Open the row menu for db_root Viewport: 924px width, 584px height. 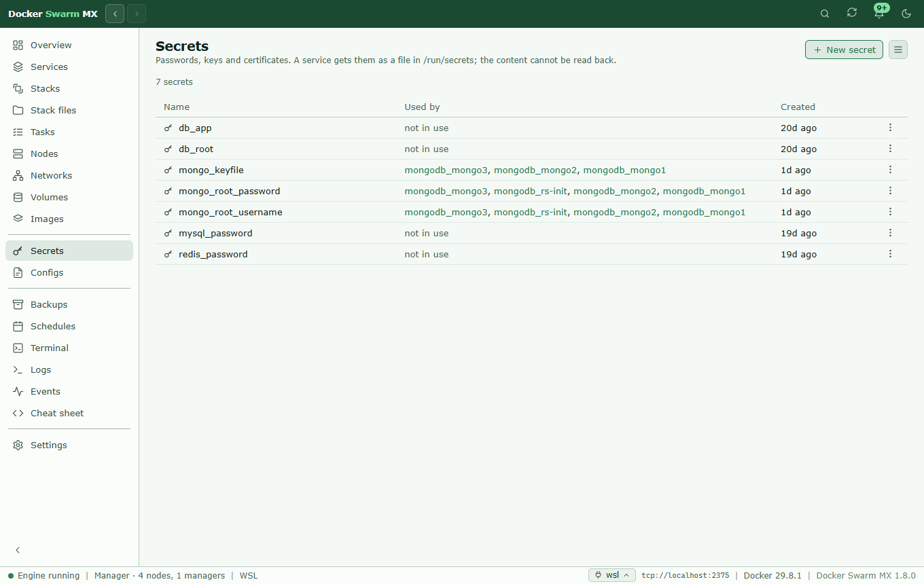[890, 149]
